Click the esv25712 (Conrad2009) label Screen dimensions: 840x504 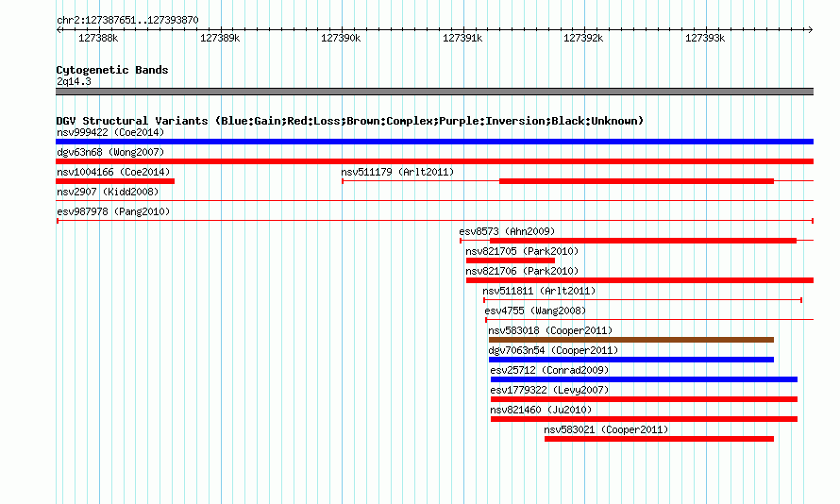coord(549,370)
